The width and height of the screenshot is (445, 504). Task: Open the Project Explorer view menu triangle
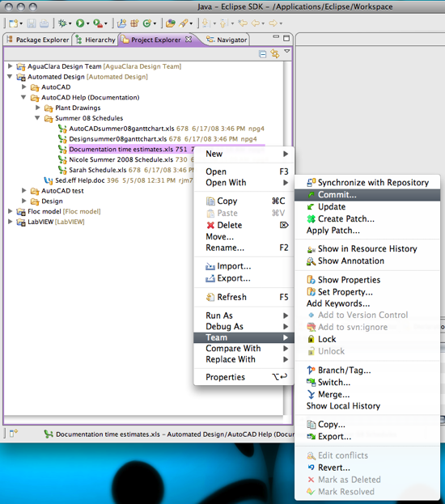[286, 51]
